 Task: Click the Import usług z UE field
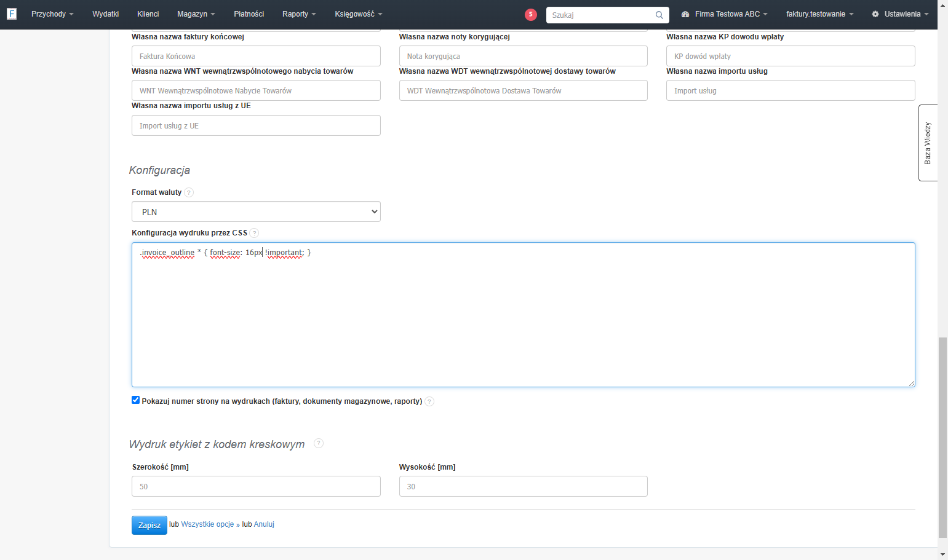pyautogui.click(x=256, y=125)
